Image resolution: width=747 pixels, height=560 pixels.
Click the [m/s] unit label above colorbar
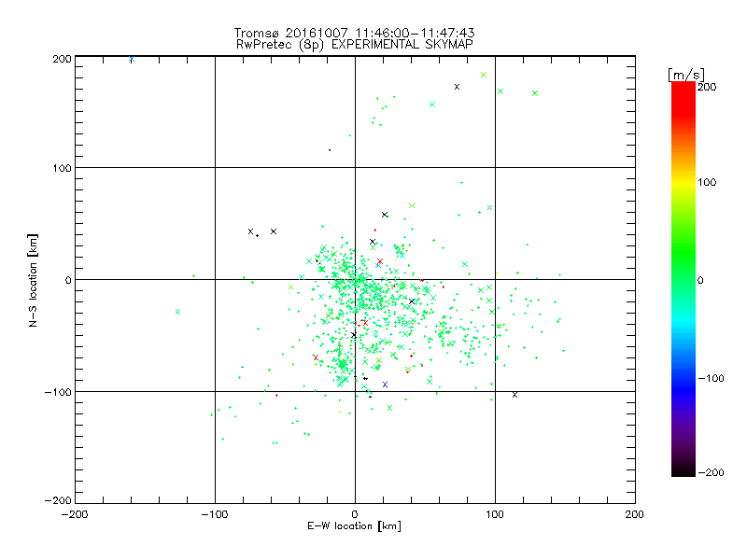[686, 75]
